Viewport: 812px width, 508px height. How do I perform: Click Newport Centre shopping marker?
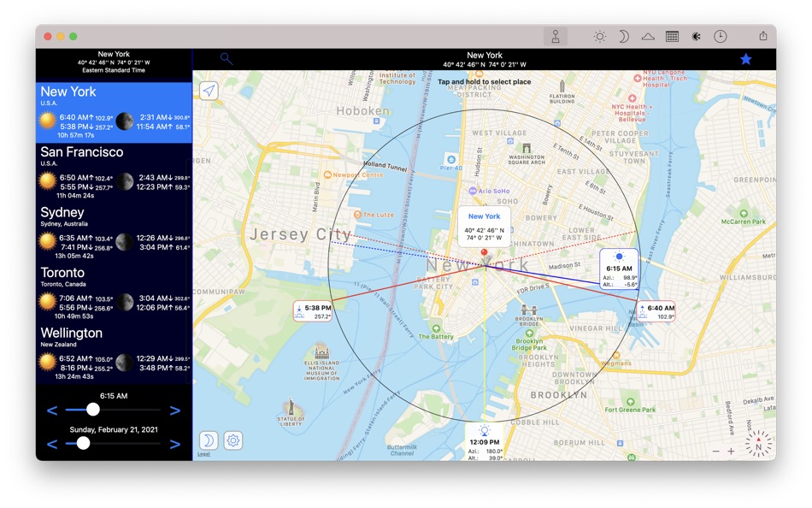(x=327, y=174)
